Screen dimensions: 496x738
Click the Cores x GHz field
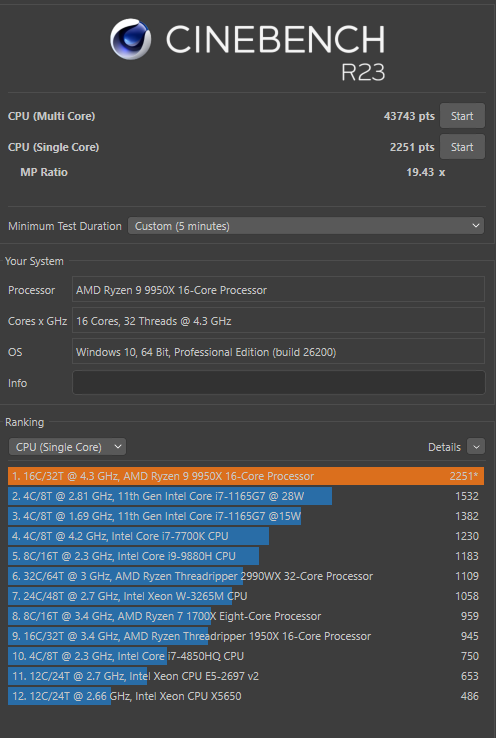coord(279,321)
